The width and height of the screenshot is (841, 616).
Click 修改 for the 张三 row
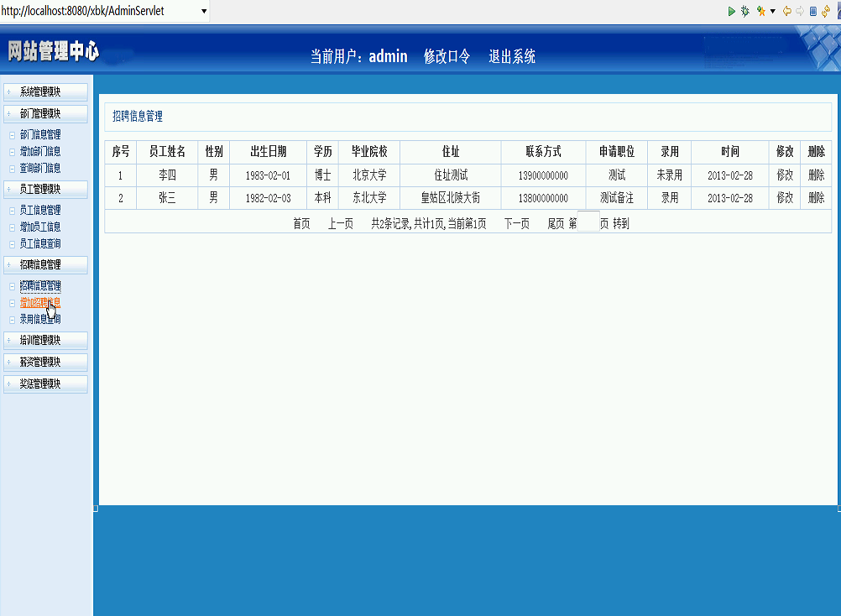(x=785, y=198)
